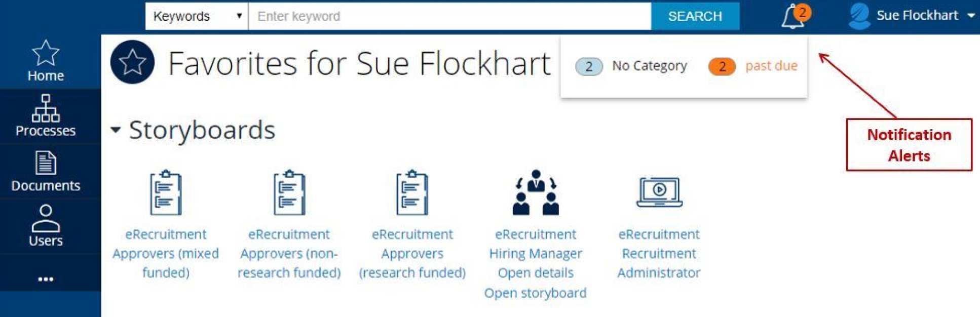Click the Open details link
The image size is (980, 317).
536,273
